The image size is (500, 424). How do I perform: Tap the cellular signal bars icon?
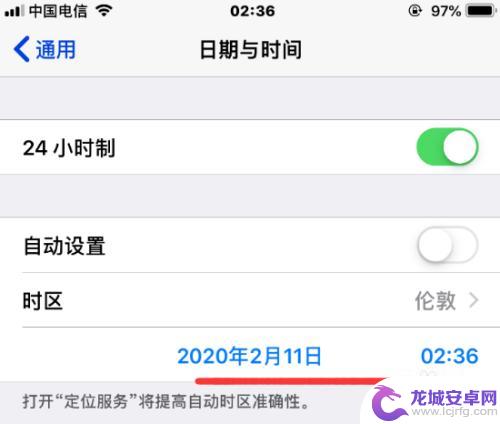coord(14,11)
